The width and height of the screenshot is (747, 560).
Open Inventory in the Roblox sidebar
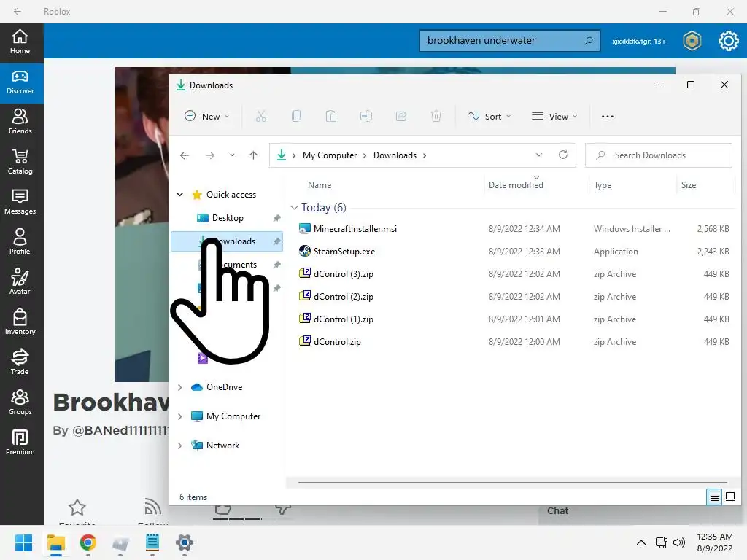click(20, 322)
